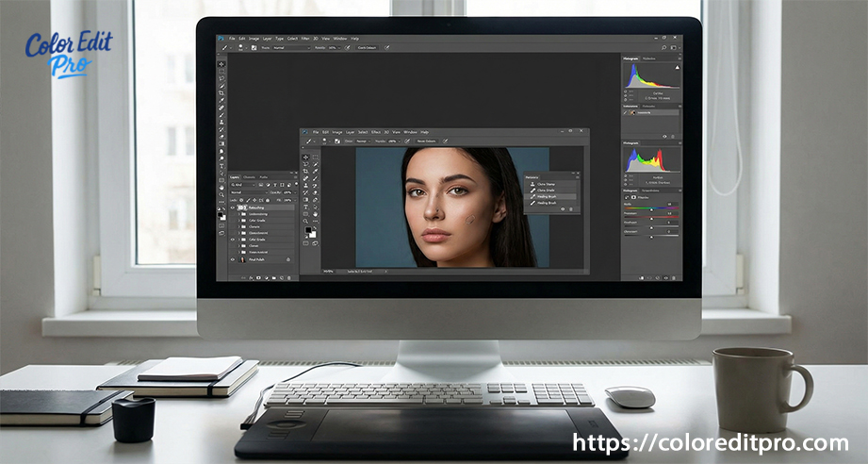
Task: Select the Type tool in main window toolbar
Action: click(221, 165)
